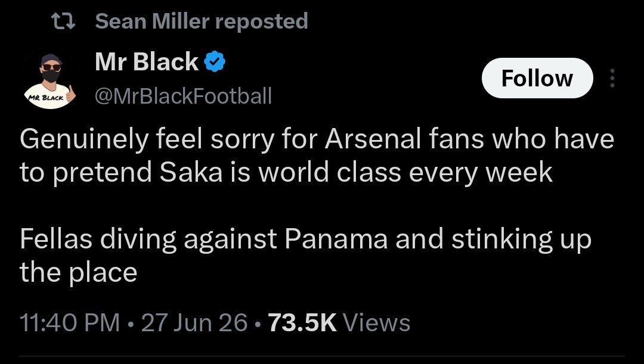Click the MR BLACK shirt label on avatar

tap(45, 98)
